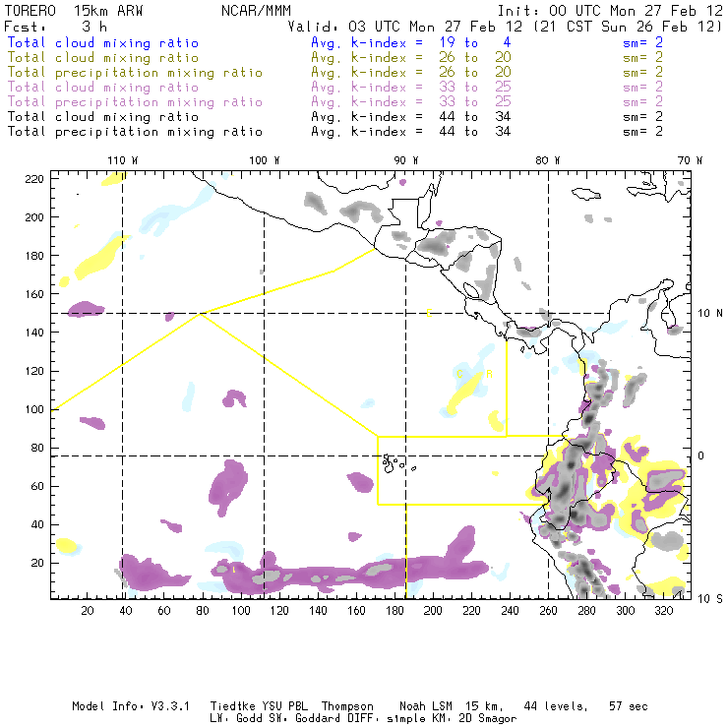Click the blue 'sm= 2' smoothing value
The width and height of the screenshot is (728, 728).
click(x=642, y=42)
